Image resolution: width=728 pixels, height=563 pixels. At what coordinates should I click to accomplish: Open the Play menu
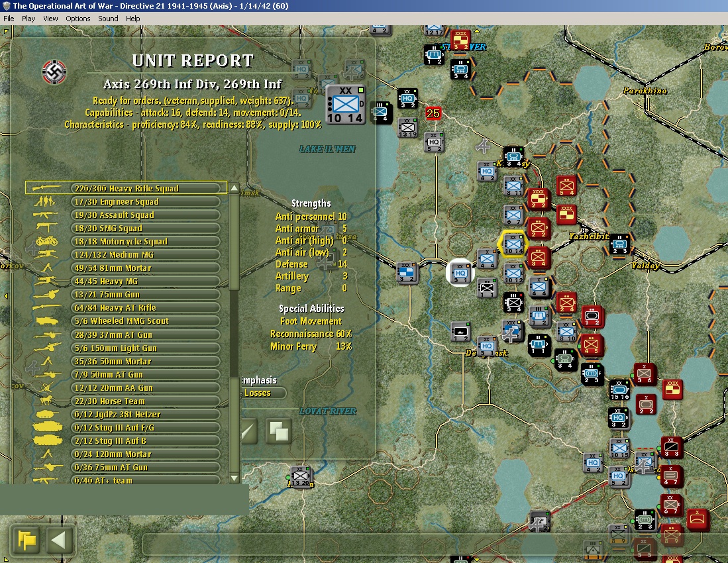(28, 19)
